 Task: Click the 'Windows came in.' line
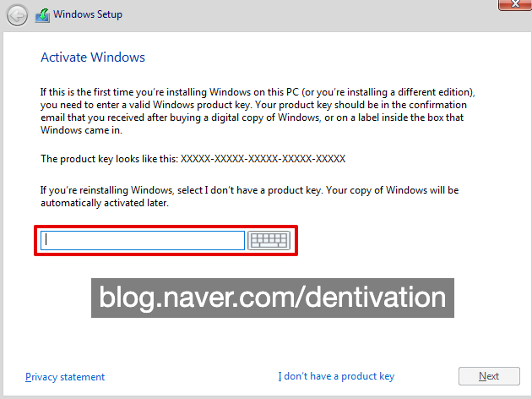click(x=81, y=130)
